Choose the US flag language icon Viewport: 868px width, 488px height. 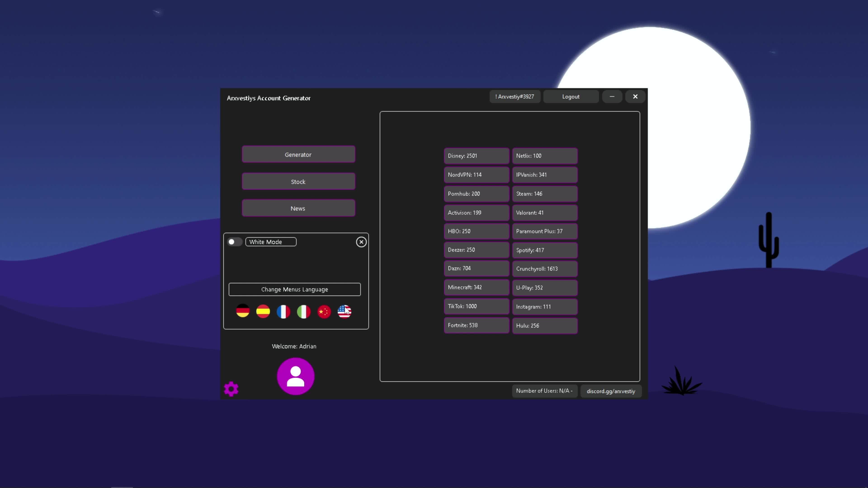pos(344,312)
